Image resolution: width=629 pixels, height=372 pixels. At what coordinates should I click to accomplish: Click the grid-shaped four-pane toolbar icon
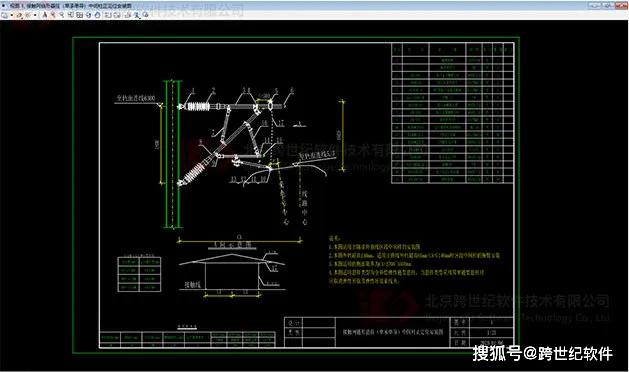click(x=79, y=15)
